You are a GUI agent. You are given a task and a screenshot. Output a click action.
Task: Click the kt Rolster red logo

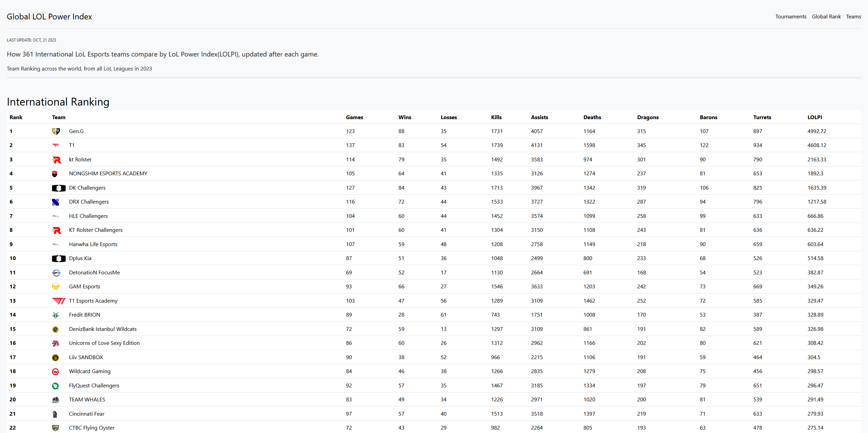point(56,160)
